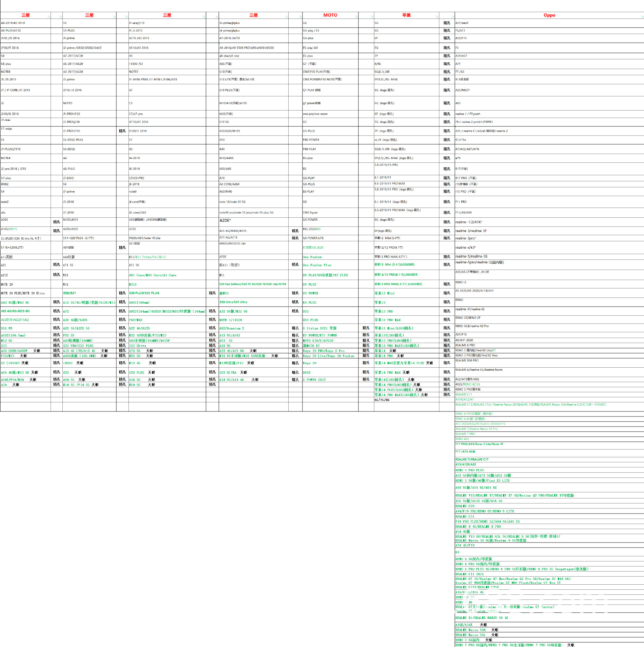The height and width of the screenshot is (647, 644).
Task: Click the One Fusion Plus cell
Action: coord(330,265)
